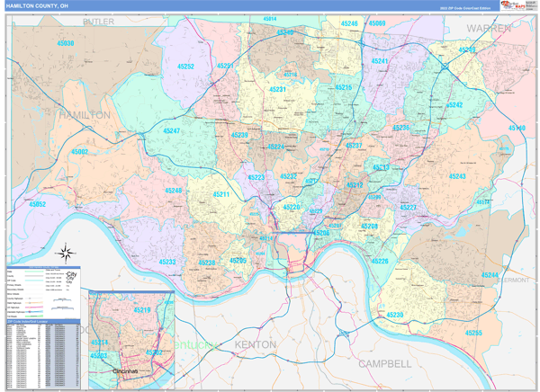
Task: Click the KENTON county label
Action: pos(255,345)
